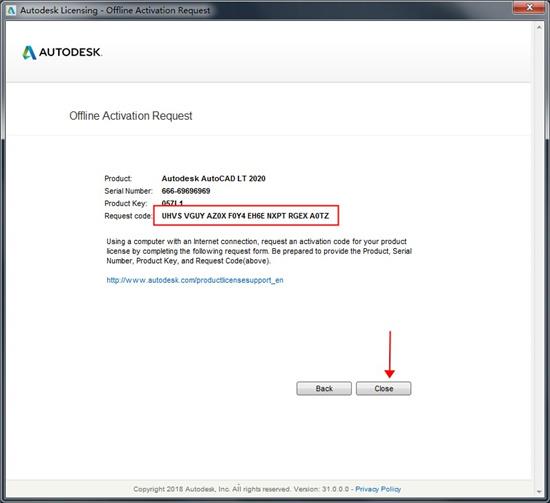Click the Product Key value
This screenshot has height=503, width=550.
172,203
